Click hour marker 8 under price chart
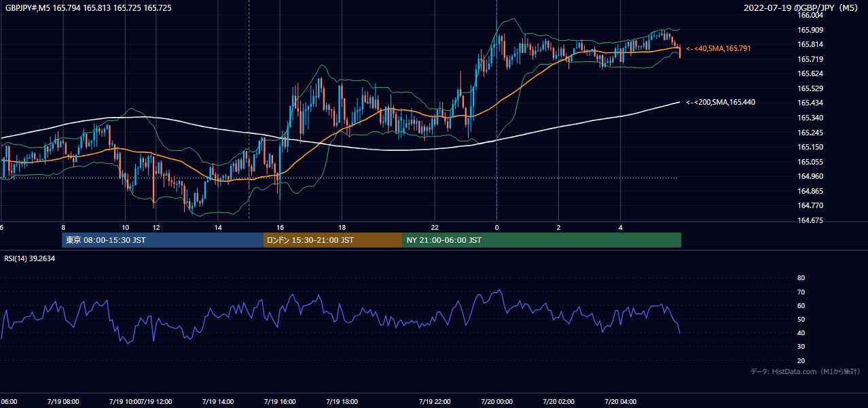Screen dimensions: 868x408 tap(63, 227)
